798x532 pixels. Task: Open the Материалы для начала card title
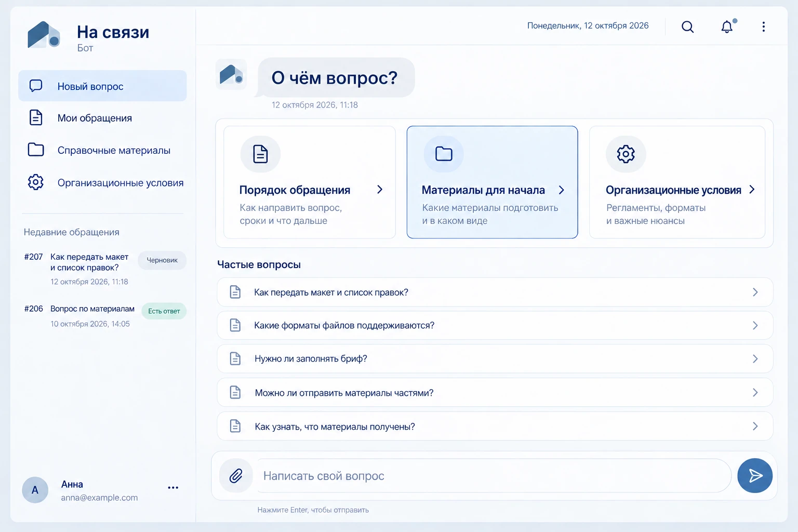point(483,190)
